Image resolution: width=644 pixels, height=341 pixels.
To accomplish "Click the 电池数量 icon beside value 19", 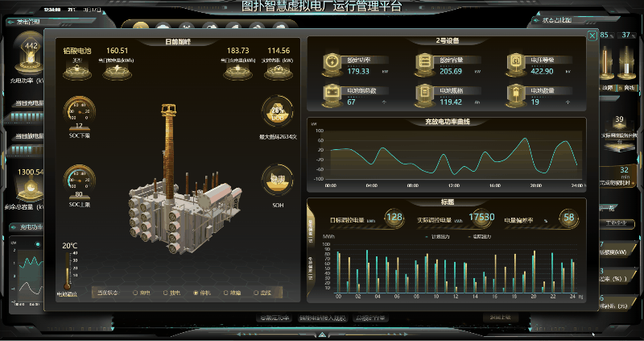I will (x=515, y=95).
